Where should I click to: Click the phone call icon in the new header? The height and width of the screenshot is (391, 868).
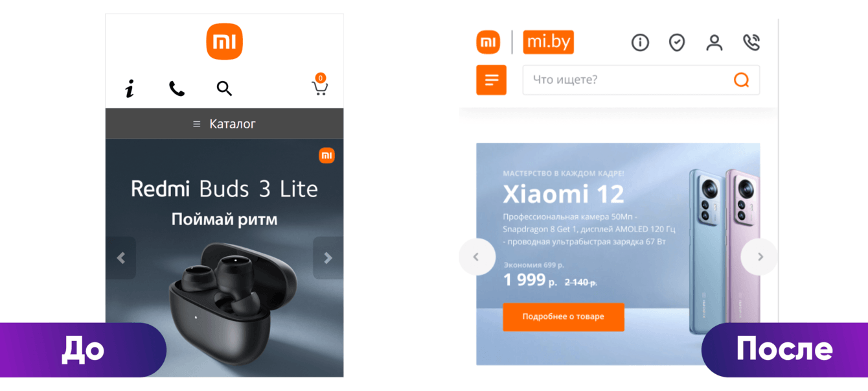(751, 43)
